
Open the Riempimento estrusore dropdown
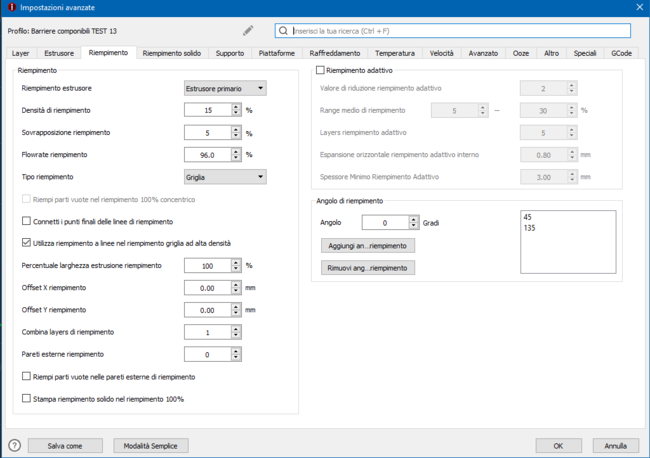point(225,88)
